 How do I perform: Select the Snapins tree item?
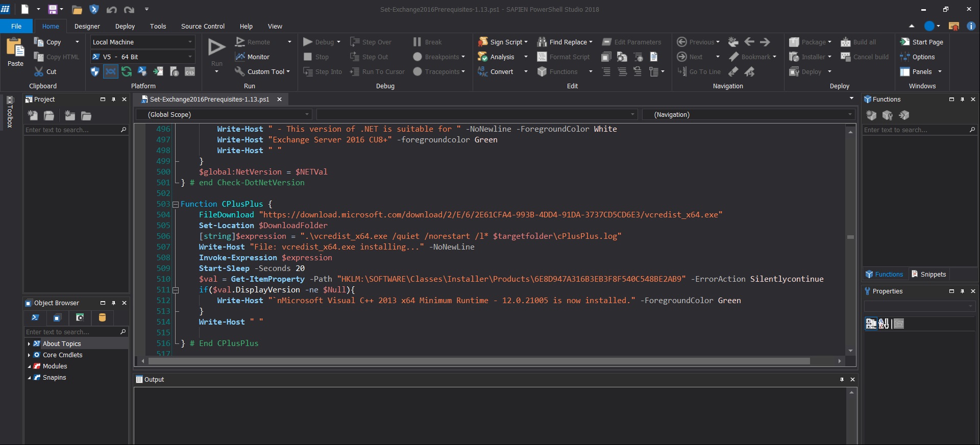(x=54, y=378)
